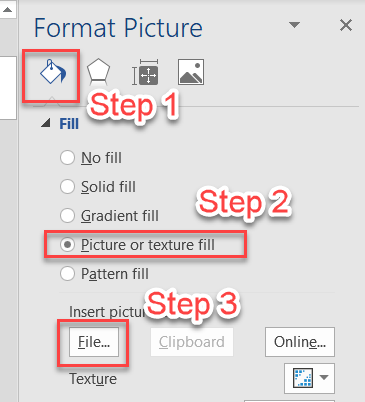Viewport: 365px width, 402px height.
Task: Insert picture from Online button
Action: pos(300,342)
